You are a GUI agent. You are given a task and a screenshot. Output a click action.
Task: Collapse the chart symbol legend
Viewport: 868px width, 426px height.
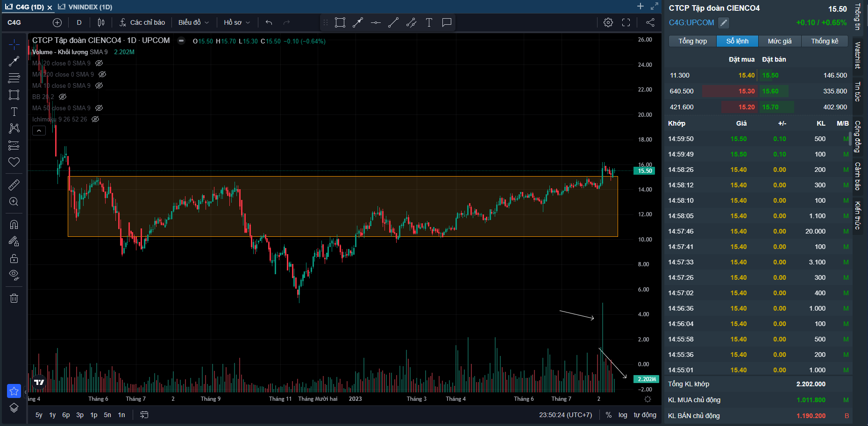click(181, 41)
